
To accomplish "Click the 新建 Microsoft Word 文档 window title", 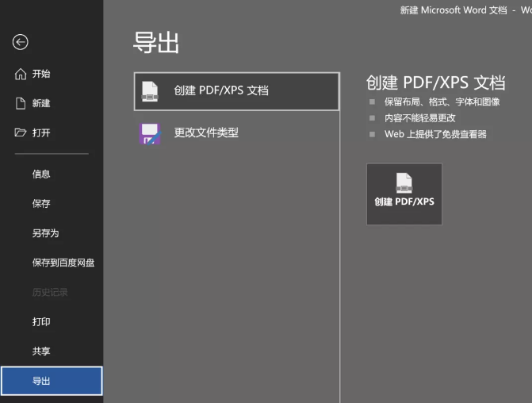I will point(454,10).
